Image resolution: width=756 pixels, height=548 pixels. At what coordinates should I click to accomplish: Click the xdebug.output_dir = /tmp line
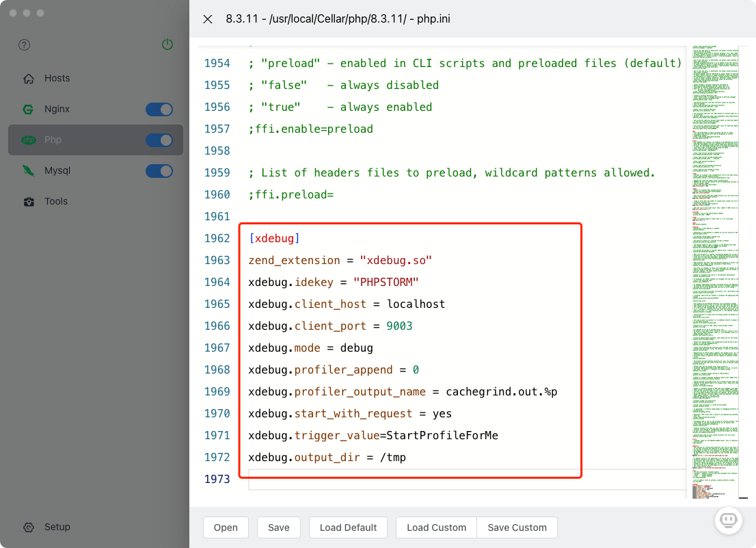pos(327,458)
